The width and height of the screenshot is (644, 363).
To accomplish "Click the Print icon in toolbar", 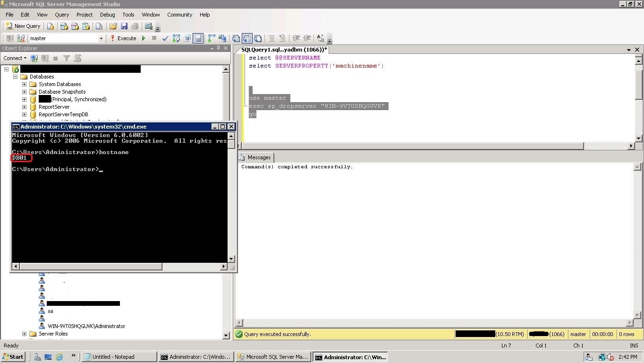I will (135, 26).
